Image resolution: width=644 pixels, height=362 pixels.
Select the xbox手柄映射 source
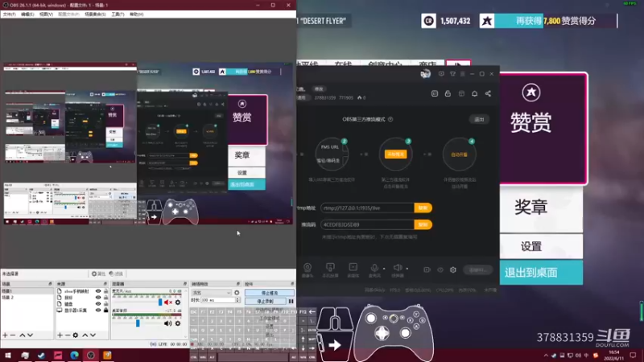tap(76, 291)
